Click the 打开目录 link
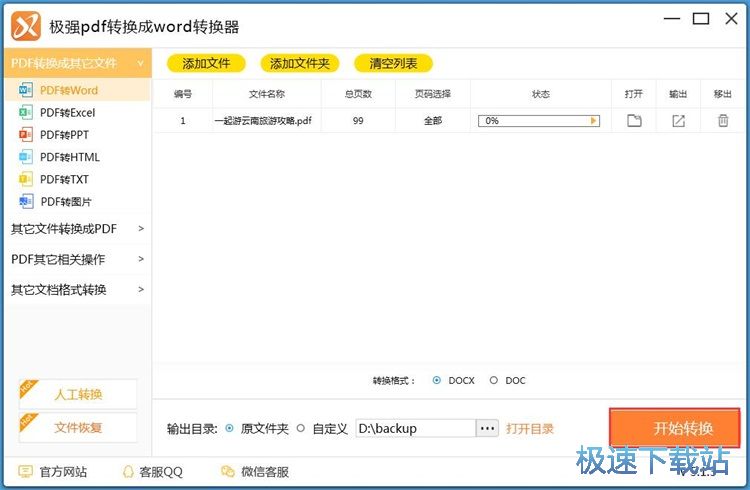This screenshot has width=750, height=490. 529,429
